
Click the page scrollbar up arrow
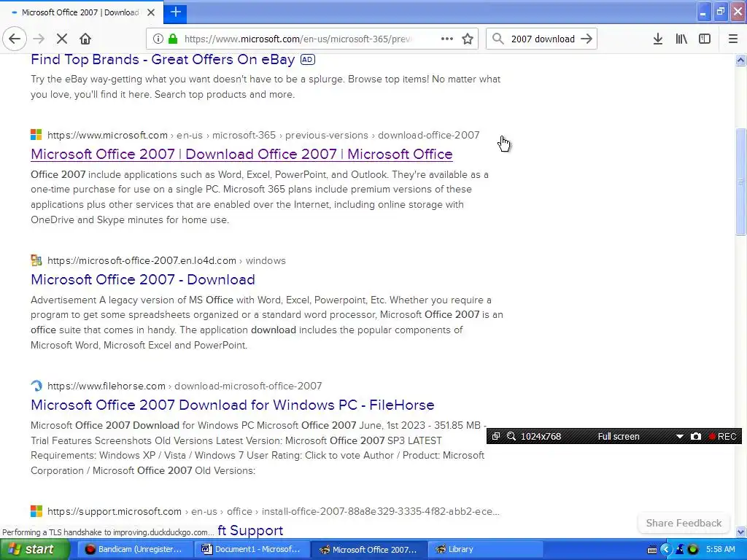(x=740, y=60)
